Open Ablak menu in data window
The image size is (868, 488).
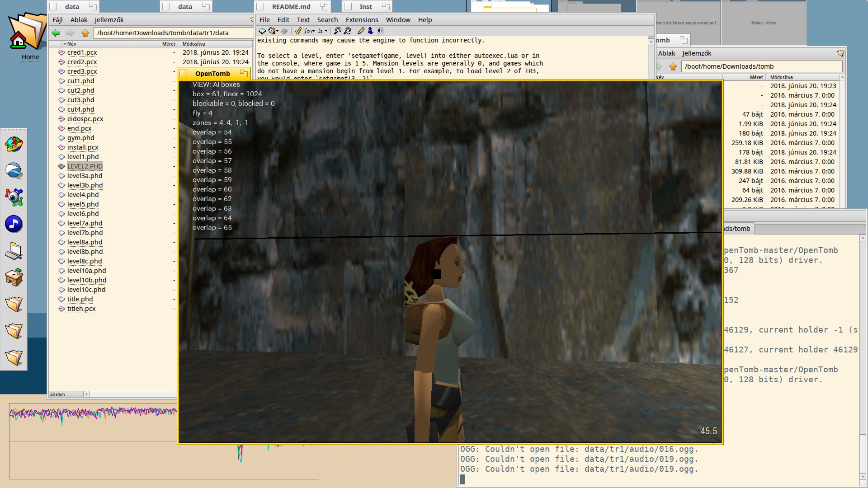[79, 20]
